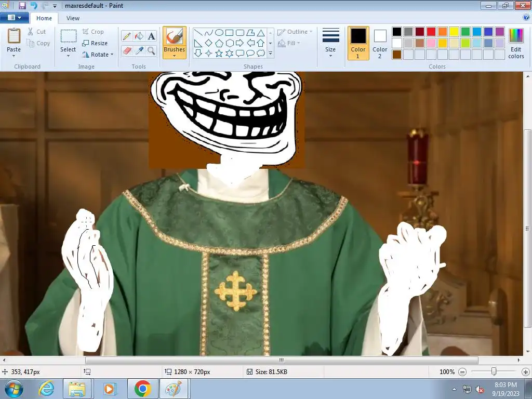Choose the Diamond shape
The image size is (532, 399).
coord(209,43)
